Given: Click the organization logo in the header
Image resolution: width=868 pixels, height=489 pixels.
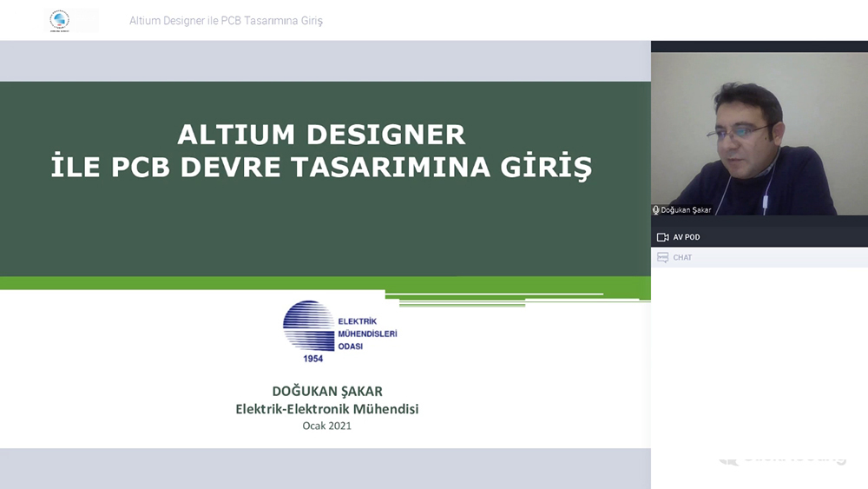Looking at the screenshot, I should pos(60,21).
